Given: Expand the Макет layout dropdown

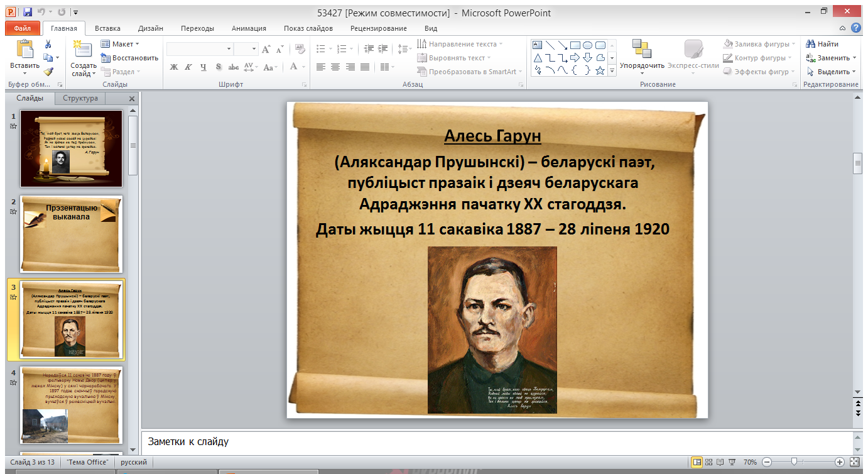Looking at the screenshot, I should click(119, 44).
